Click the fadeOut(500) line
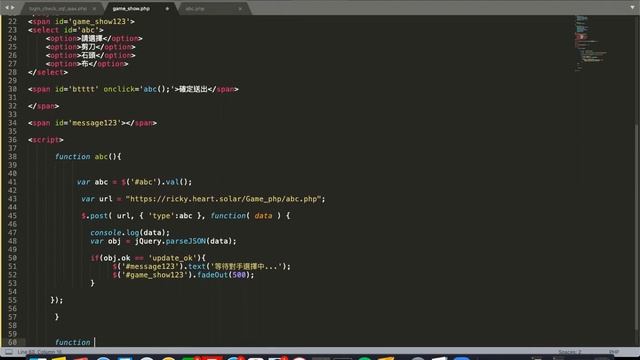640x360 pixels. [183, 275]
